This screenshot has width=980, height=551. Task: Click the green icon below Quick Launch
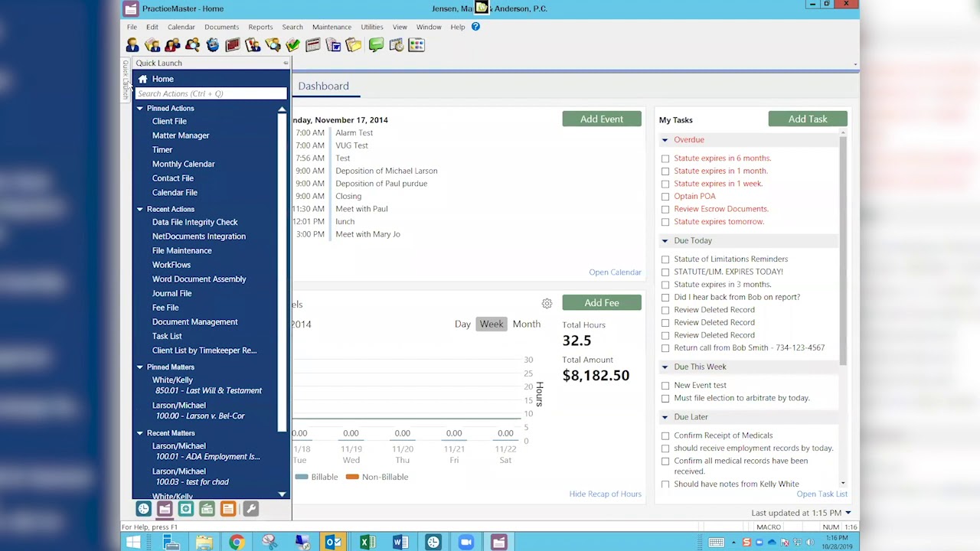[207, 509]
